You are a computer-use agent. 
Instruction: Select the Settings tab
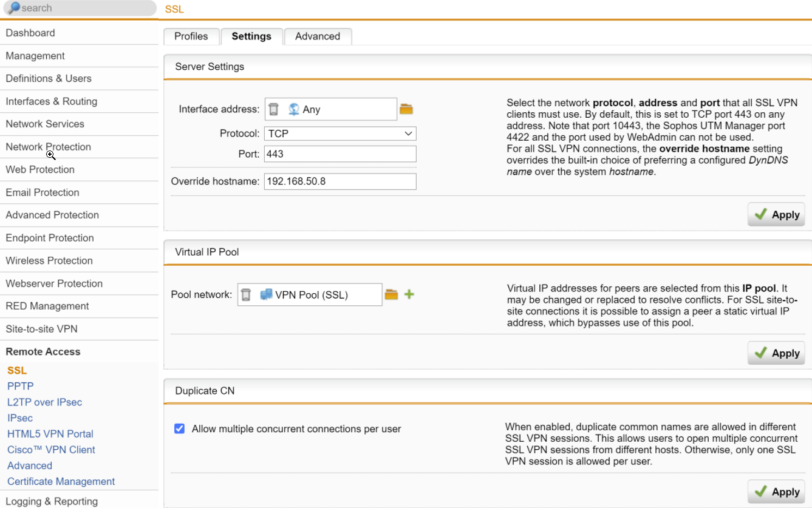click(251, 36)
